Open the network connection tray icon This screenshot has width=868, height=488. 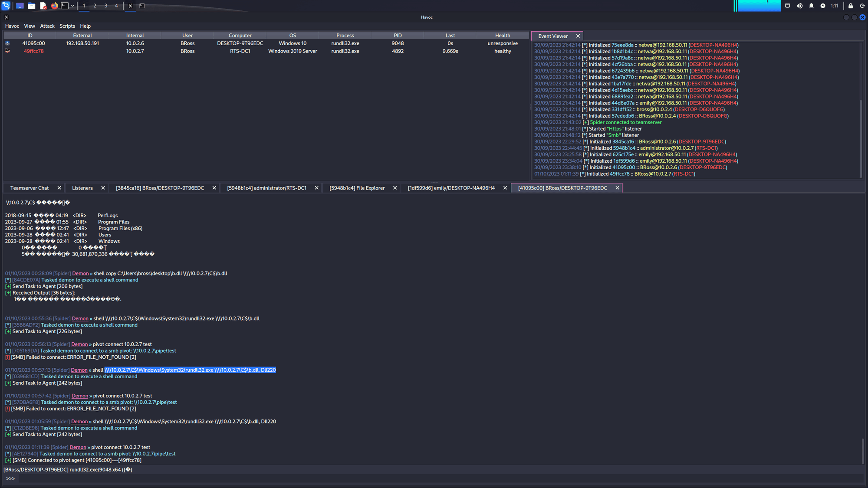[x=787, y=6]
